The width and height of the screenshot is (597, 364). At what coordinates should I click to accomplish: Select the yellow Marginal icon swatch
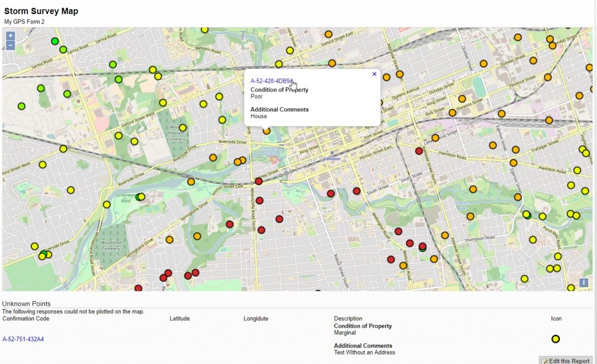pos(556,338)
